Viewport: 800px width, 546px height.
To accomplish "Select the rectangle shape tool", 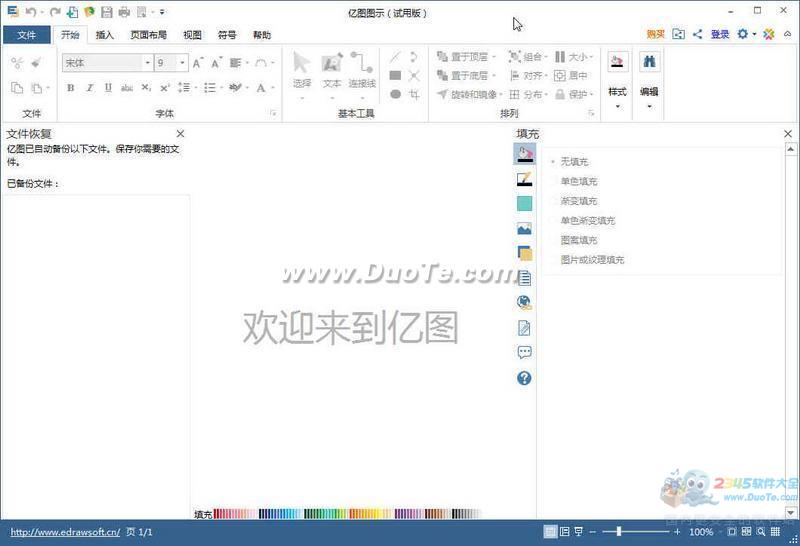I will 395,76.
